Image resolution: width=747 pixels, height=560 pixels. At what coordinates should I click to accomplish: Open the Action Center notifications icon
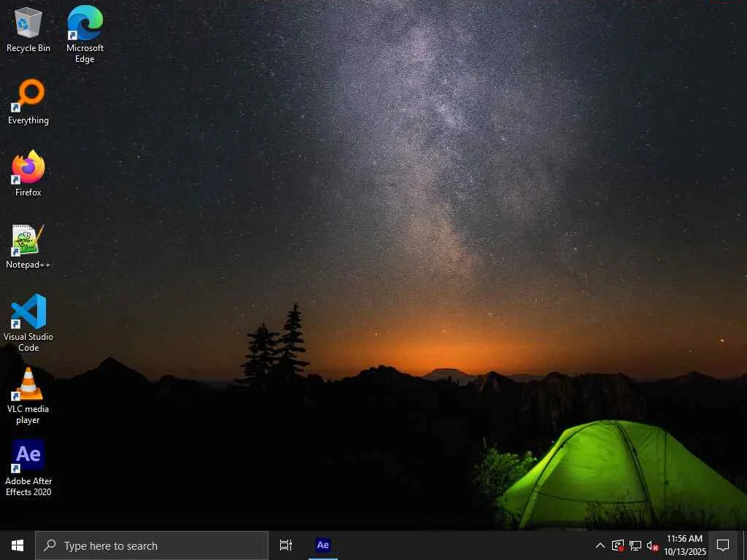pos(723,545)
